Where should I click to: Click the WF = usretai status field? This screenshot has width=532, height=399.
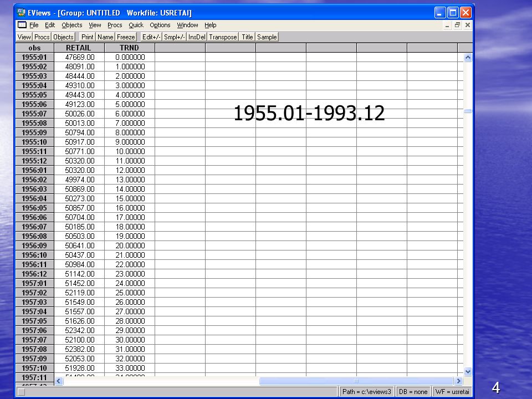tap(452, 392)
